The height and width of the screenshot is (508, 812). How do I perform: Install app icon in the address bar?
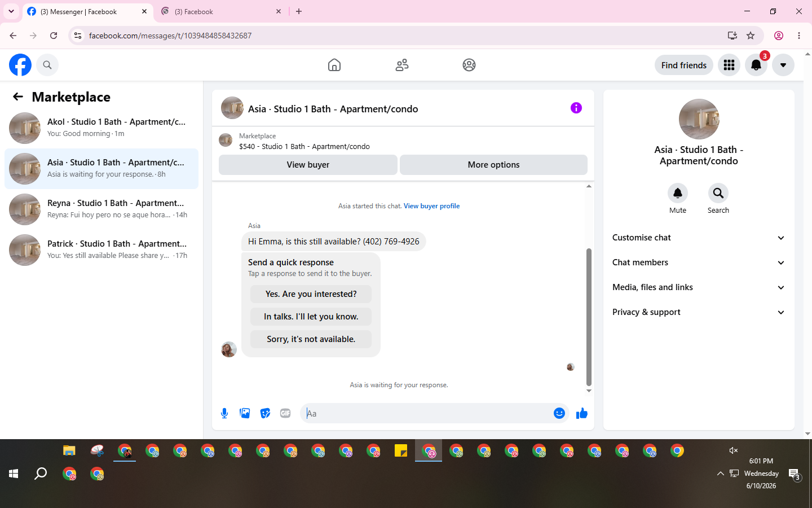(732, 36)
